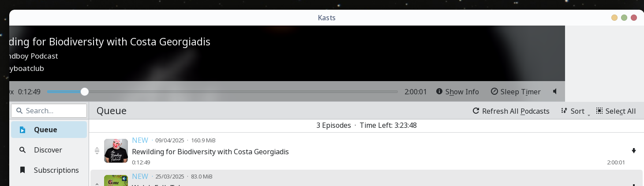Viewport: 644px width, 186px height.
Task: Open the Queue page in sidebar
Action: click(x=49, y=130)
